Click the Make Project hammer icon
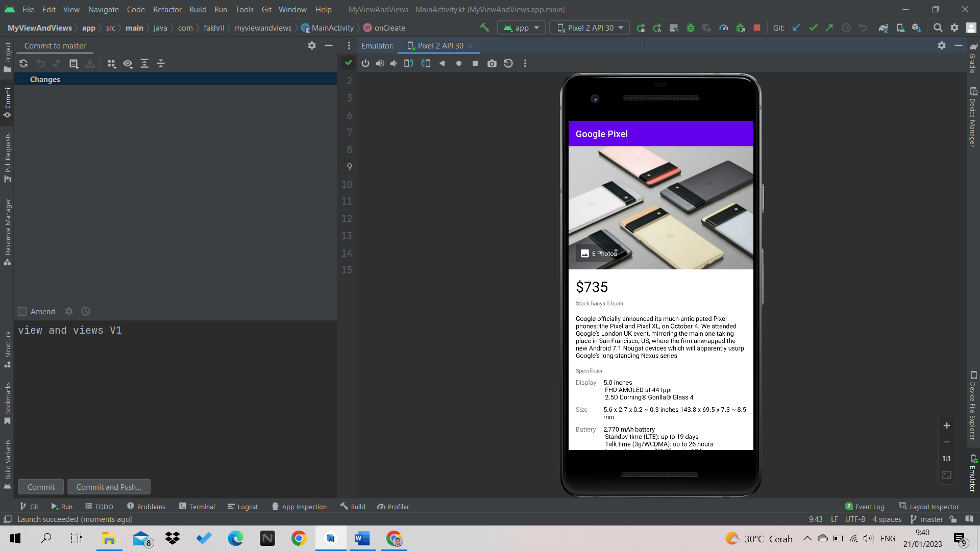Viewport: 980px width, 551px height. [x=484, y=28]
